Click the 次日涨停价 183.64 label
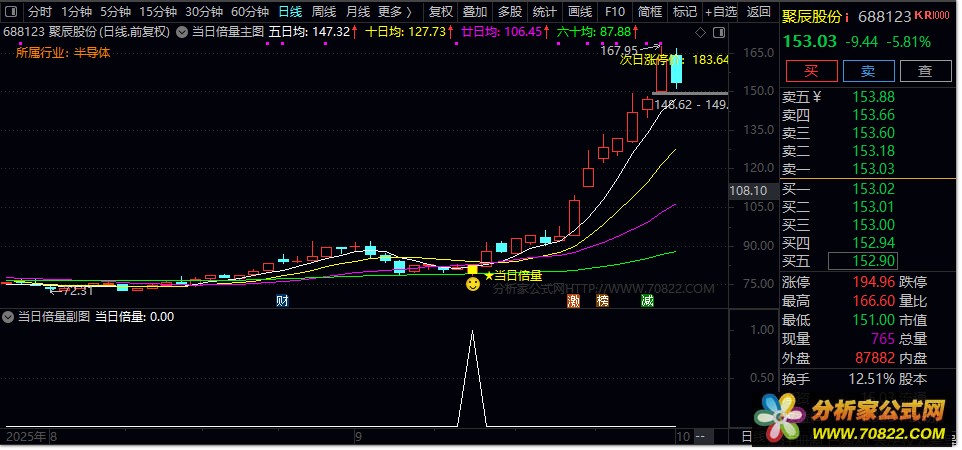The width and height of the screenshot is (962, 450). pos(674,60)
